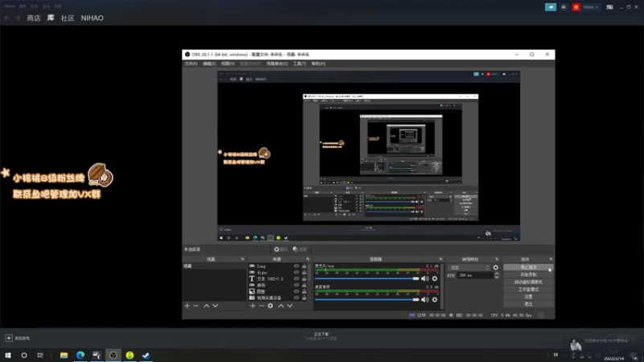Toggle visibility of the 图像 source
The width and height of the screenshot is (644, 362).
click(x=296, y=291)
